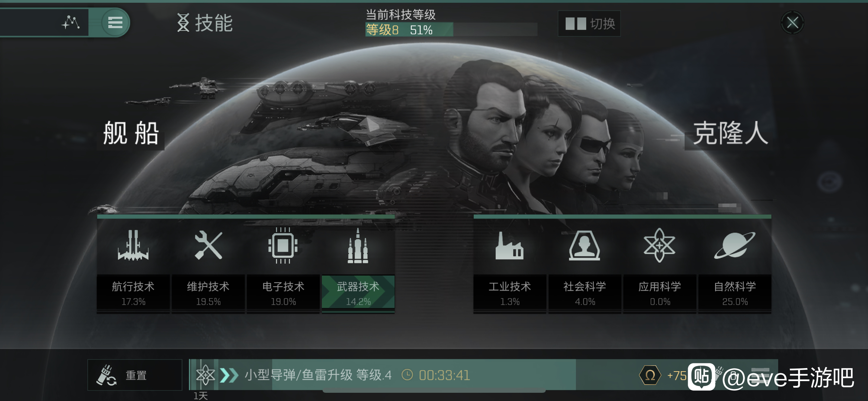Expand the skill queue double-chevron arrows
This screenshot has height=401, width=868.
click(x=229, y=375)
